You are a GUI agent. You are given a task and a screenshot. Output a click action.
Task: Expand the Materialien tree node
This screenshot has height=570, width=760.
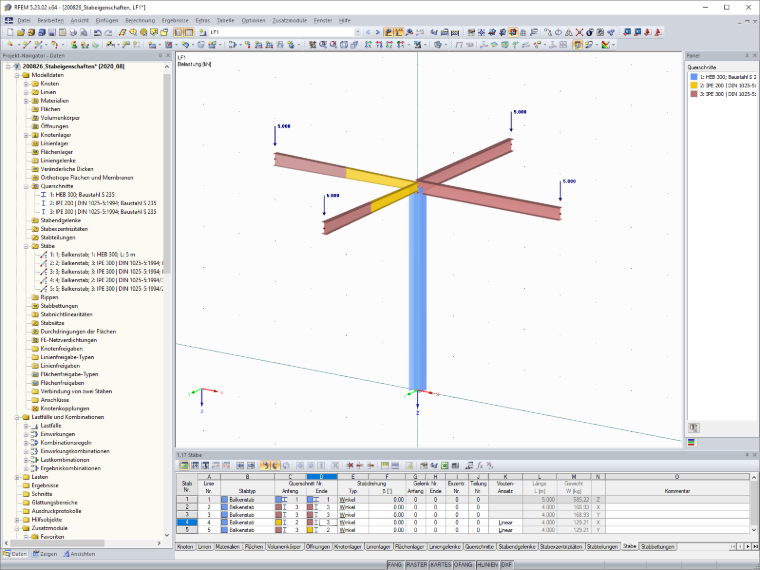tap(26, 101)
